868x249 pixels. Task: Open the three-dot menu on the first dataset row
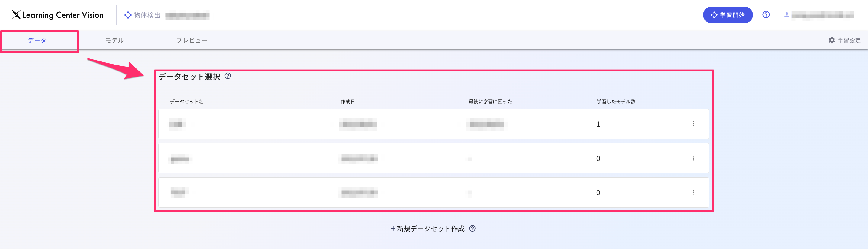(693, 124)
